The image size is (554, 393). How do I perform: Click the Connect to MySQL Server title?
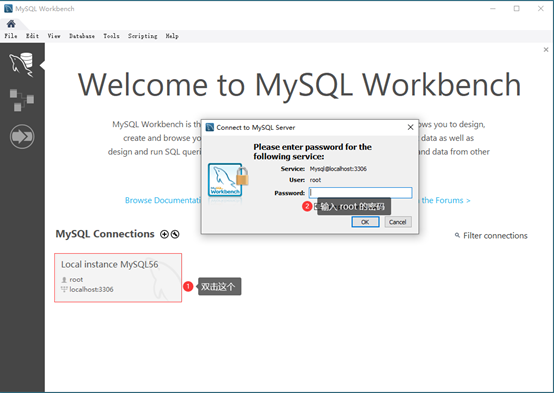[x=255, y=128]
